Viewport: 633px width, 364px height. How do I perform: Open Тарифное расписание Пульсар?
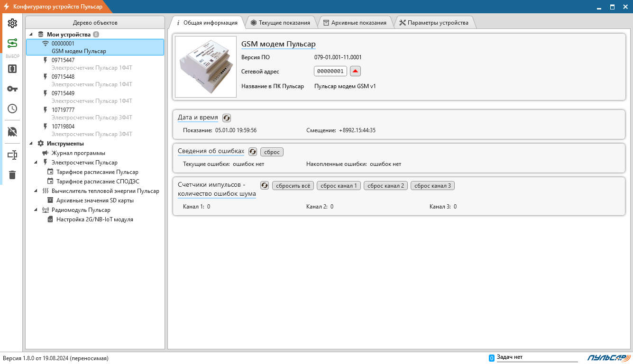pyautogui.click(x=97, y=172)
